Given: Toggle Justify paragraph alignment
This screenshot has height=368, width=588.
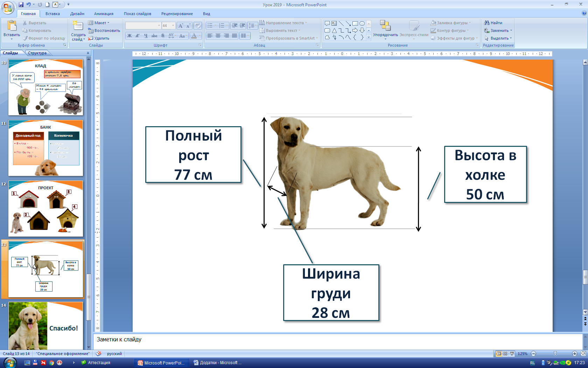Looking at the screenshot, I should click(234, 36).
